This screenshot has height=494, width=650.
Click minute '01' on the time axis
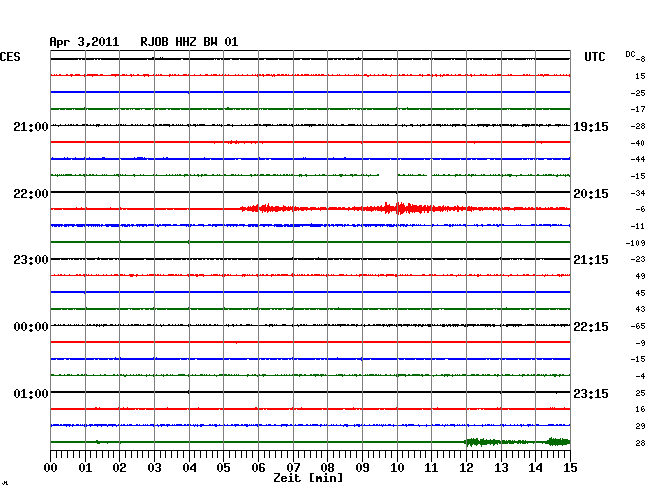(85, 468)
